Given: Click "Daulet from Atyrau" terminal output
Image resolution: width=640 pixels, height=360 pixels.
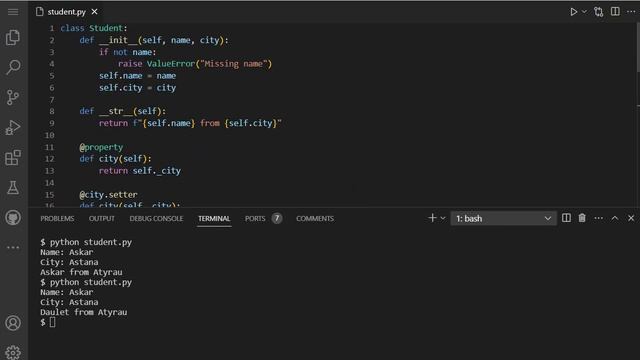Looking at the screenshot, I should pyautogui.click(x=84, y=312).
